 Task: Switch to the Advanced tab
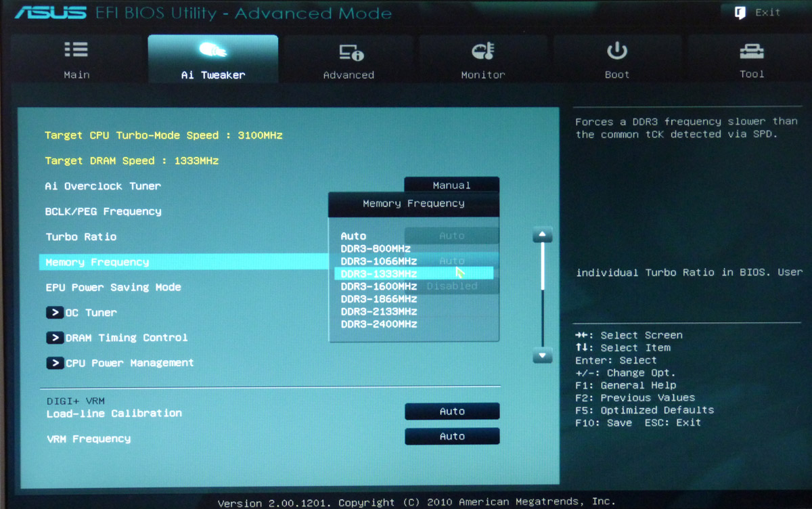click(348, 59)
